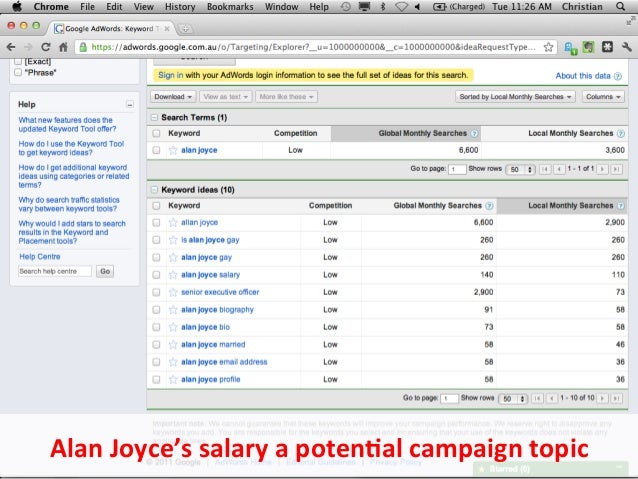
Task: Collapse the Search Terms (1) section
Action: pos(154,118)
